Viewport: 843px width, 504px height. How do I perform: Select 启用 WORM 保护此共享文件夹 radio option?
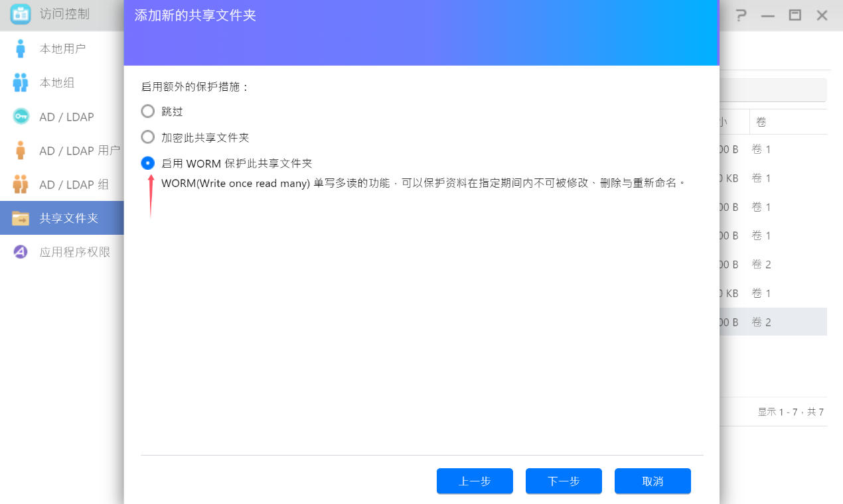(148, 163)
